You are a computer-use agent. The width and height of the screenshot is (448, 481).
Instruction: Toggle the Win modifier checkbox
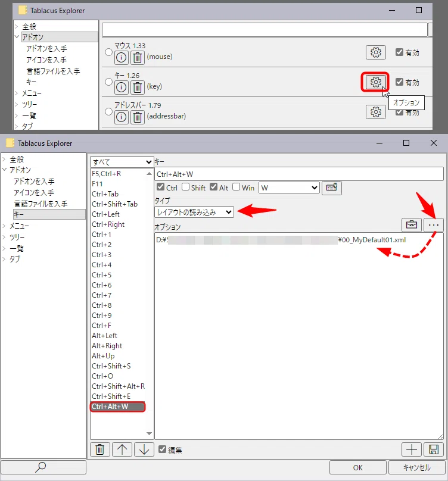point(236,187)
